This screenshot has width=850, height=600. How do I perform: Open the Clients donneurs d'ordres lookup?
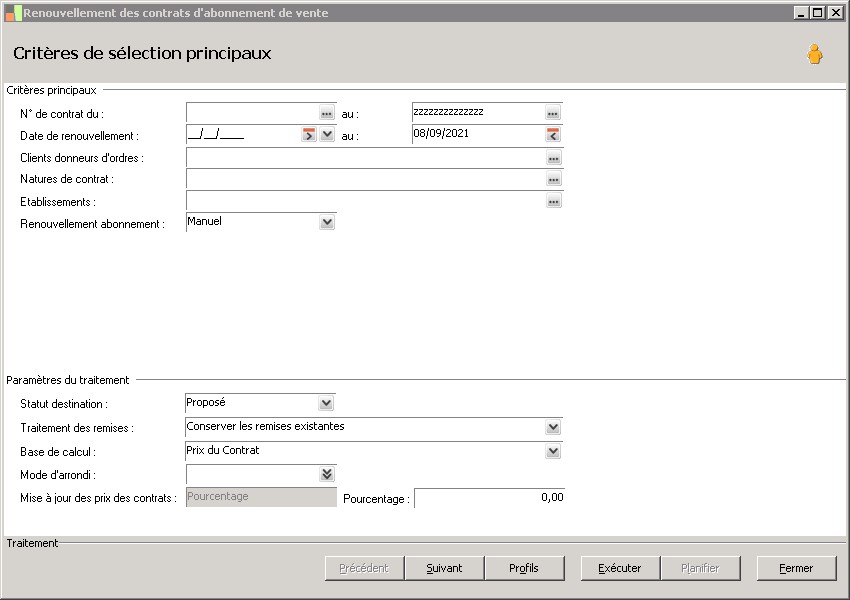tap(553, 158)
